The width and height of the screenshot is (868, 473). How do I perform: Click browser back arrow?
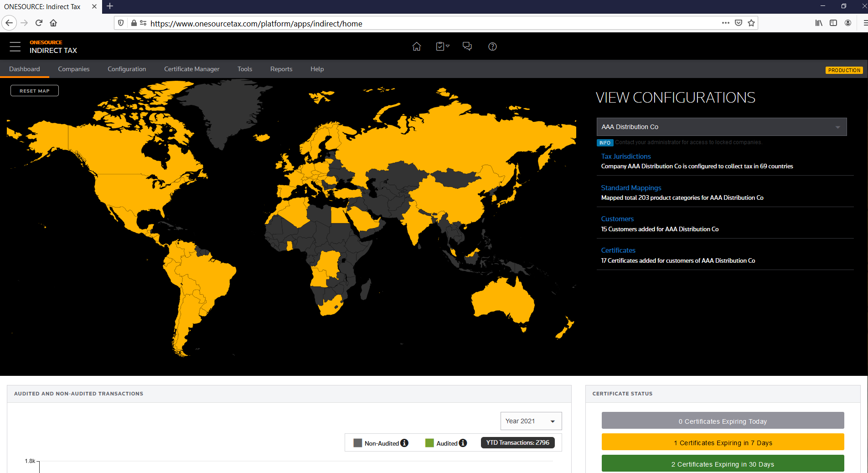[x=9, y=23]
